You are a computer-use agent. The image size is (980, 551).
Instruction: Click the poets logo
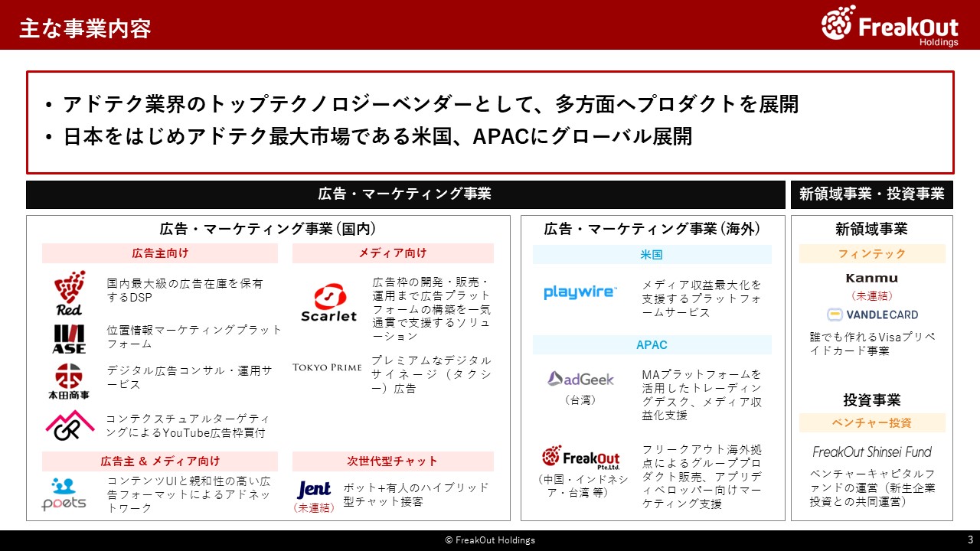pyautogui.click(x=64, y=494)
